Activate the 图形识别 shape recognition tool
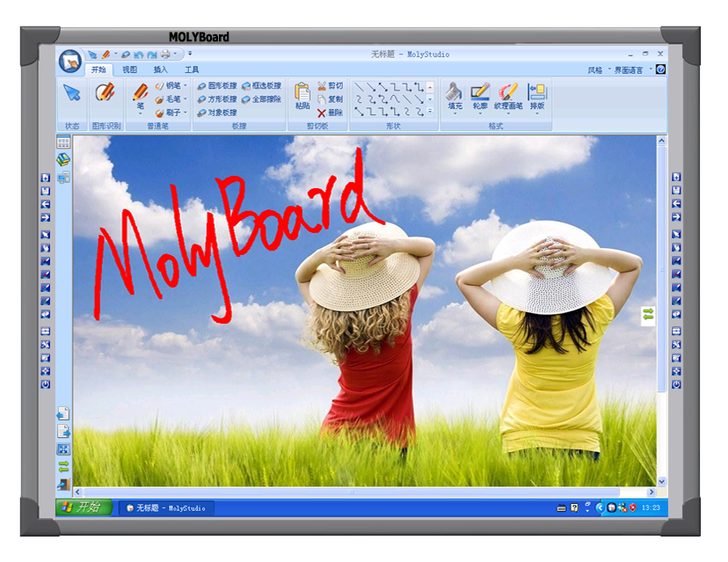 pyautogui.click(x=106, y=92)
